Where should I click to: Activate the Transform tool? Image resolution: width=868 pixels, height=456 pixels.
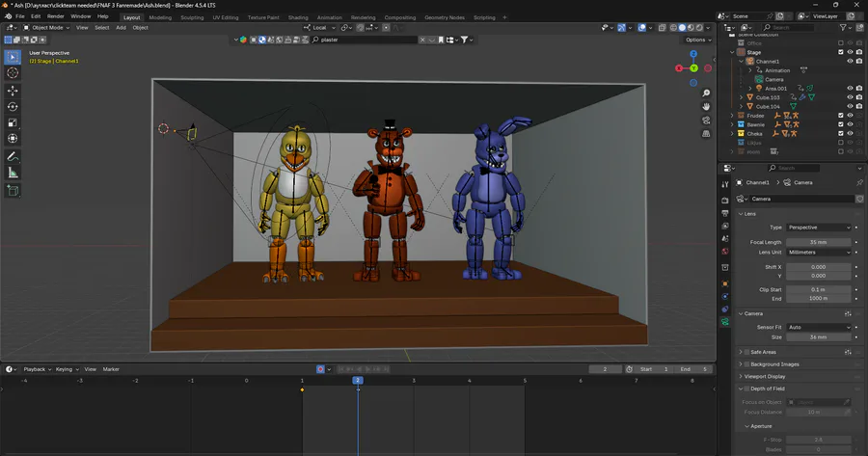[13, 139]
